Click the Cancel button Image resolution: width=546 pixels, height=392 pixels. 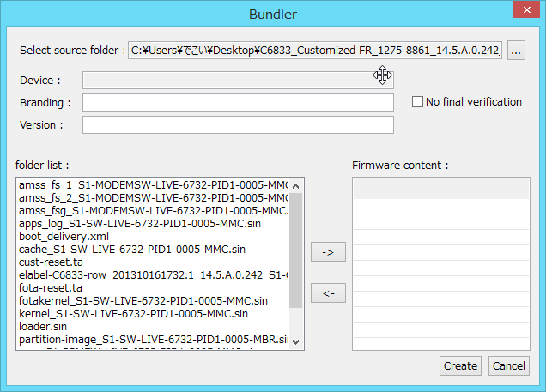(x=509, y=366)
